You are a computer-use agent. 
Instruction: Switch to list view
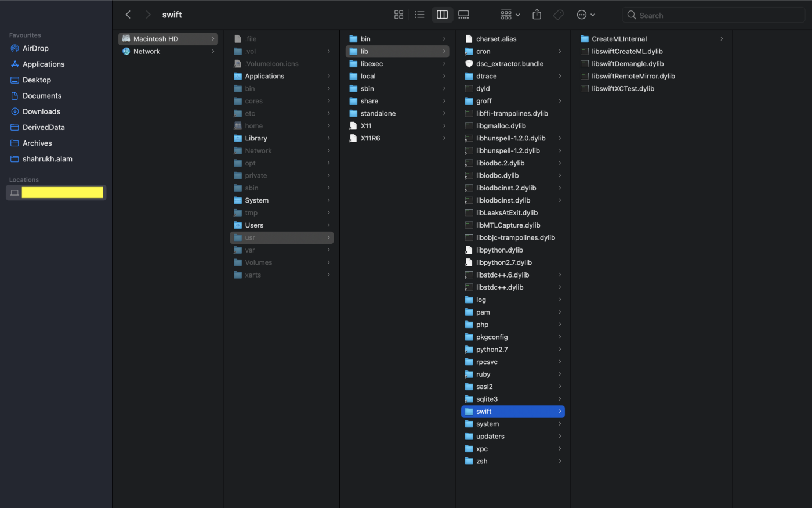(419, 14)
